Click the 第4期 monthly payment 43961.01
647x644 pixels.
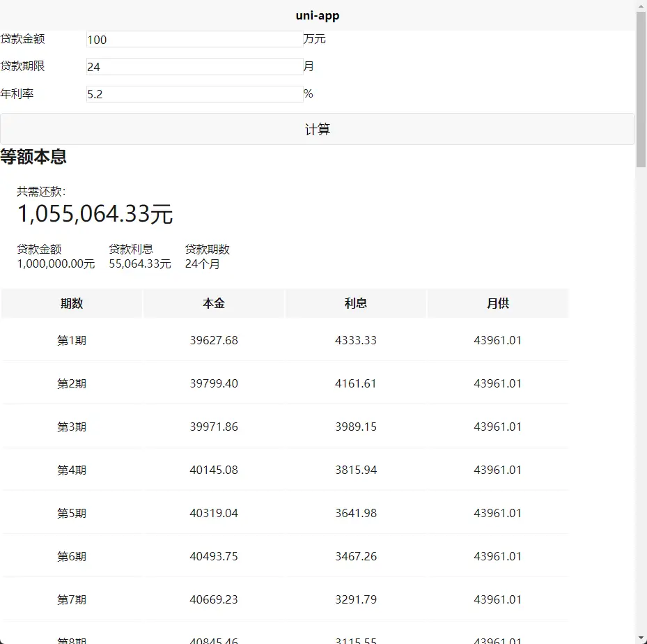[x=498, y=470]
